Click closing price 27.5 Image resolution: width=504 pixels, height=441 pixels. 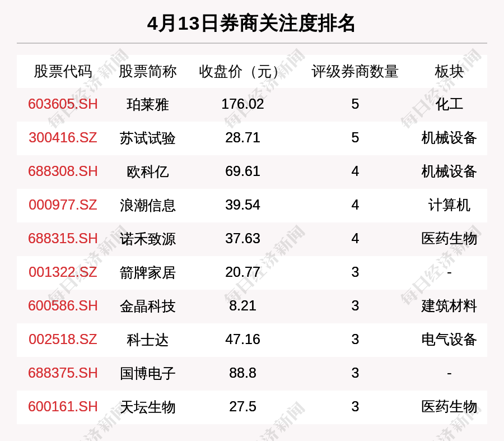[242, 407]
